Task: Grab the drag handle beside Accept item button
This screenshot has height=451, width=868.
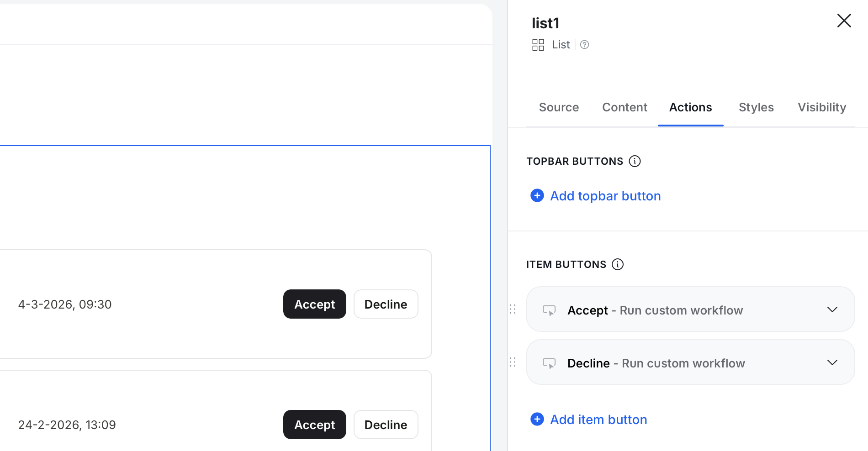Action: 513,309
